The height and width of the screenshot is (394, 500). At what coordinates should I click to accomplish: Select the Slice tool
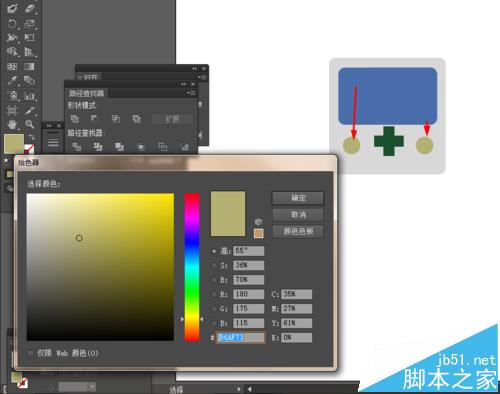click(x=30, y=110)
